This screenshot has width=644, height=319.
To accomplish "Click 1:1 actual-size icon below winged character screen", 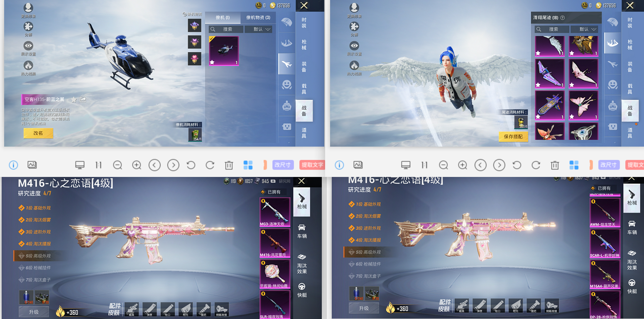I will pyautogui.click(x=424, y=165).
